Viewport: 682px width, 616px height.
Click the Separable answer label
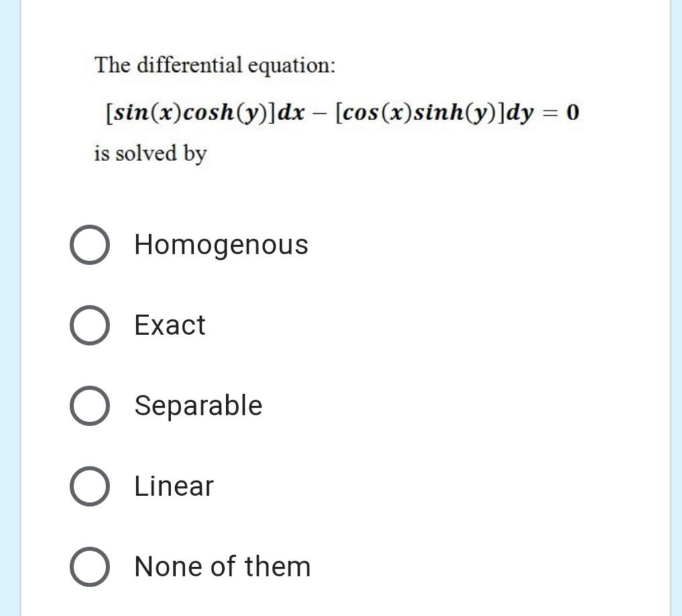point(198,405)
